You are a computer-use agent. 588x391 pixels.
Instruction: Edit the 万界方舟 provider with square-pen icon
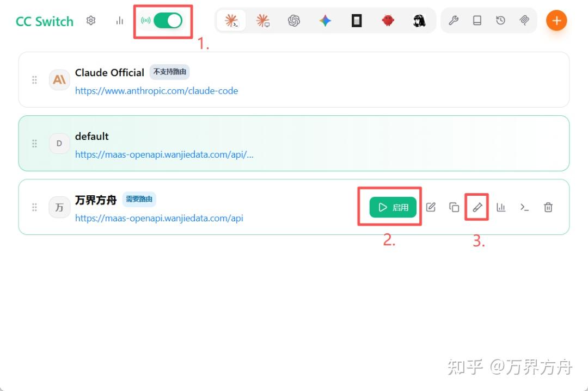click(431, 207)
